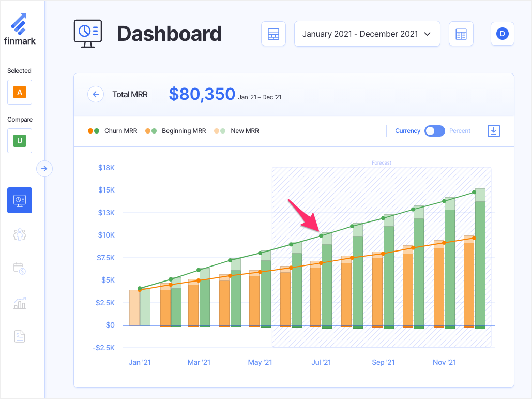Open the team/hiring icon in sidebar

tap(20, 234)
